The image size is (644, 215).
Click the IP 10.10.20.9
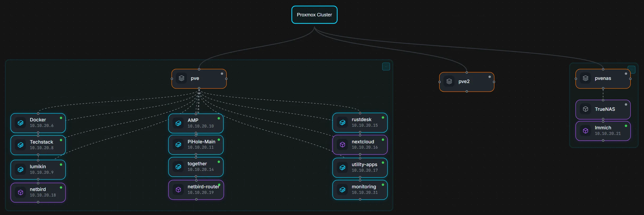(x=41, y=172)
